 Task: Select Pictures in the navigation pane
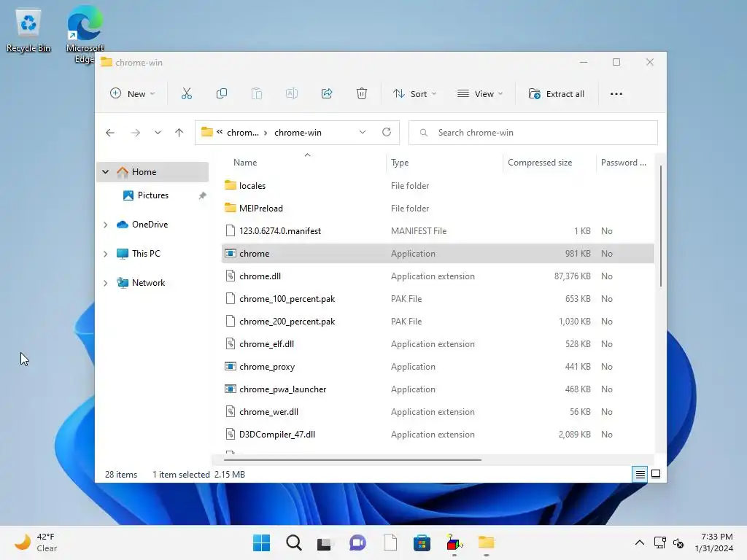point(153,195)
